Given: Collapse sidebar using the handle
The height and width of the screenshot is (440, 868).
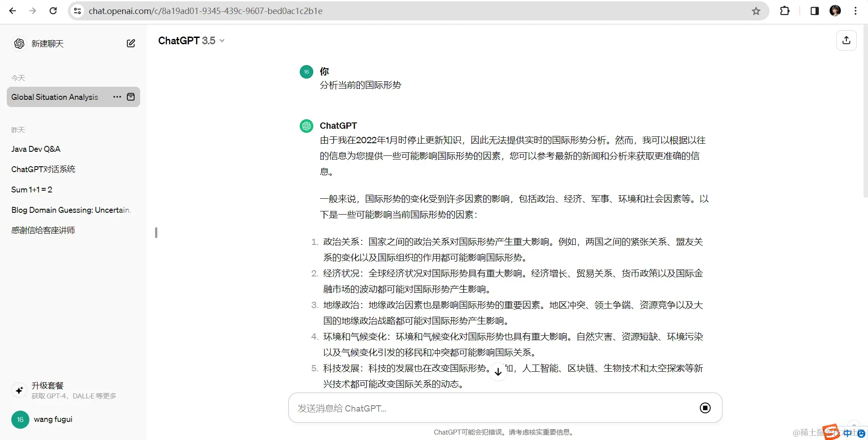Looking at the screenshot, I should coord(156,232).
